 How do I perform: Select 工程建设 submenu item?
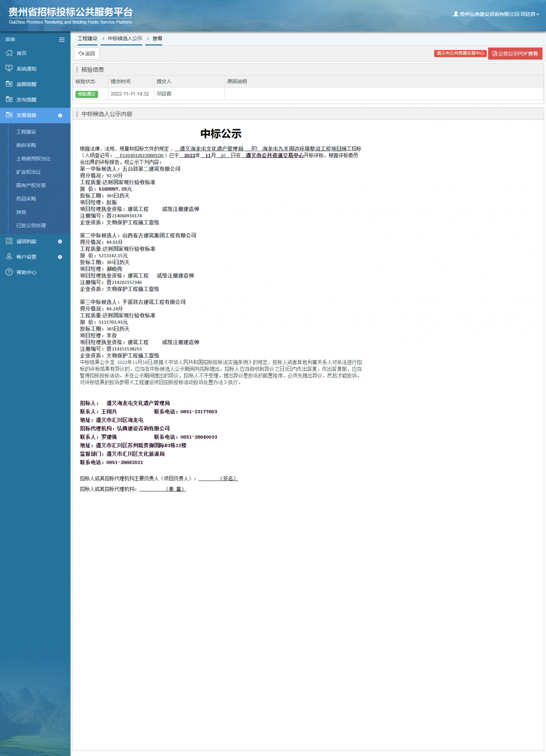pos(26,132)
